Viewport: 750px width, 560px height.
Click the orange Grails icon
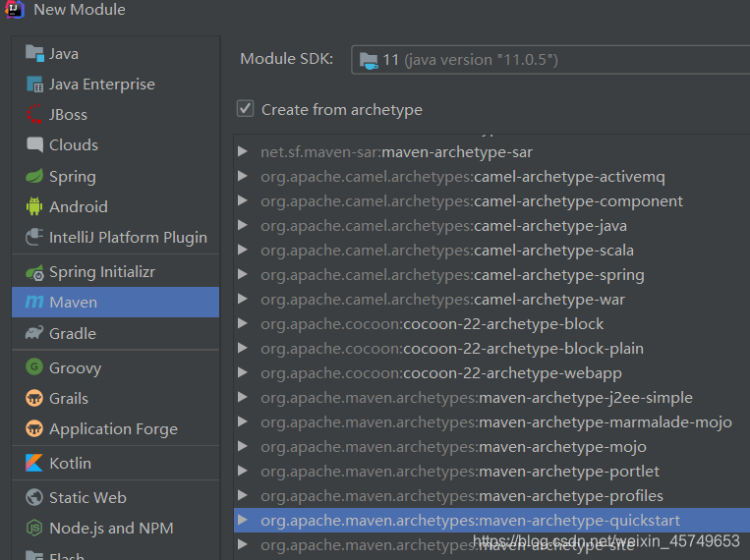[x=34, y=398]
